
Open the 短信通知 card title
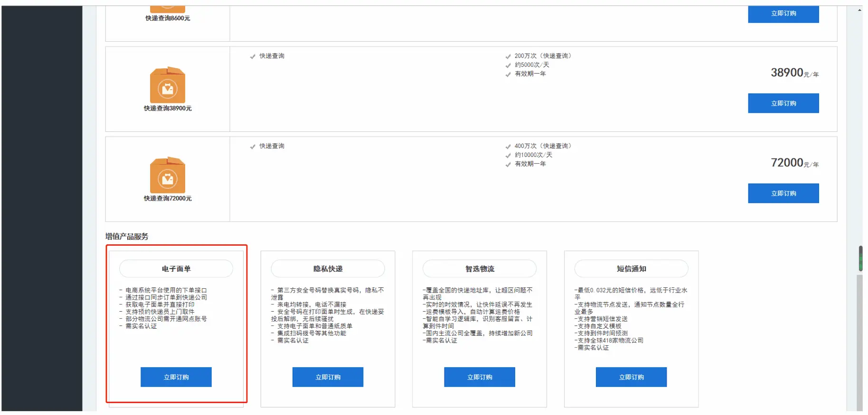(x=631, y=269)
